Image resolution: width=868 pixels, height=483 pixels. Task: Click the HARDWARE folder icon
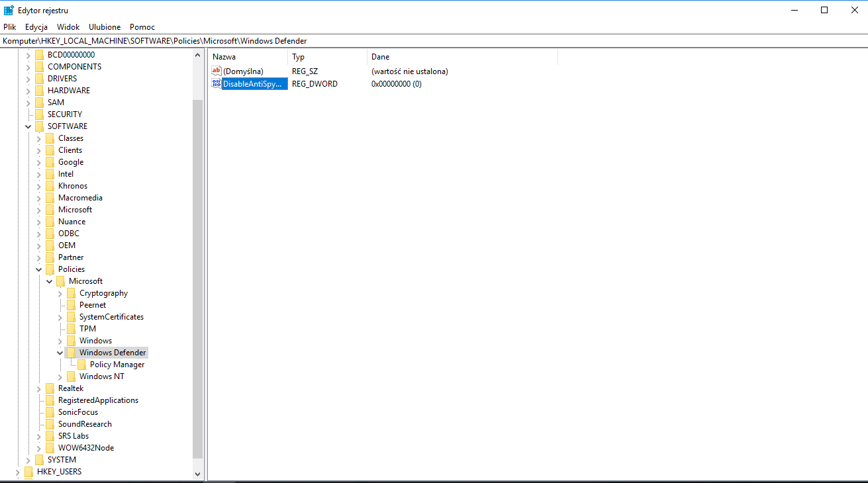[39, 91]
